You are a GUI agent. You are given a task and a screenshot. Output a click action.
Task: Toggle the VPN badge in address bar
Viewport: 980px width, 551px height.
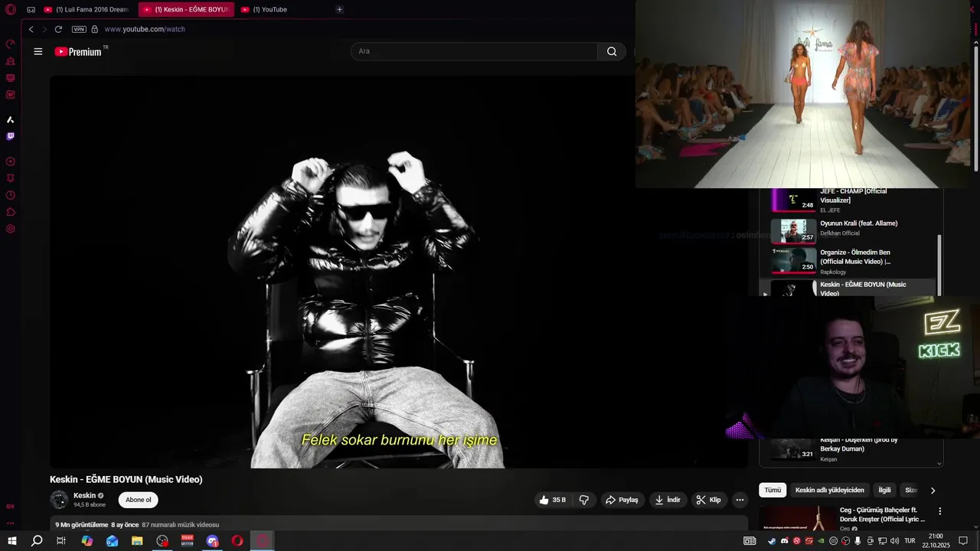[x=79, y=29]
